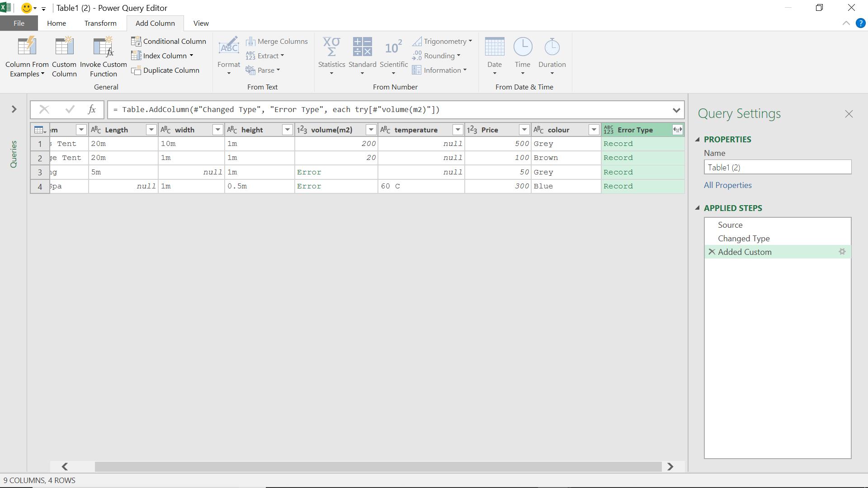Open Power Query help icon
Image resolution: width=868 pixels, height=488 pixels.
860,23
